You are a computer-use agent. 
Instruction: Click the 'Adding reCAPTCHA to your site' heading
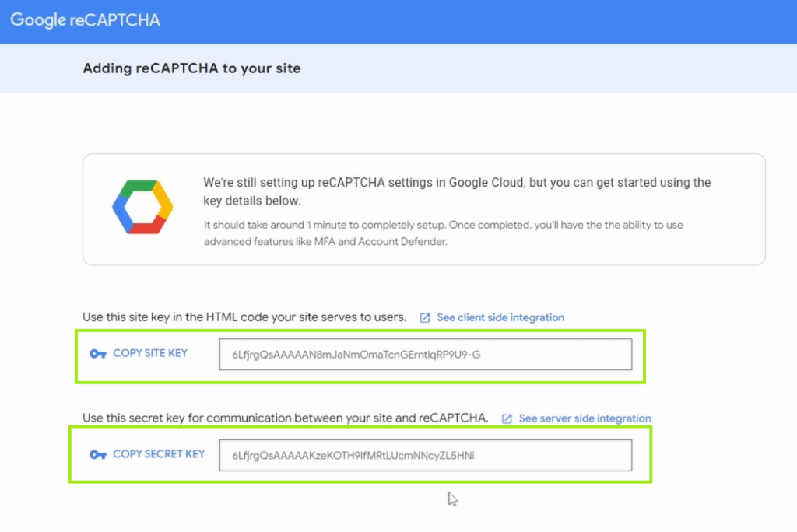coord(191,68)
